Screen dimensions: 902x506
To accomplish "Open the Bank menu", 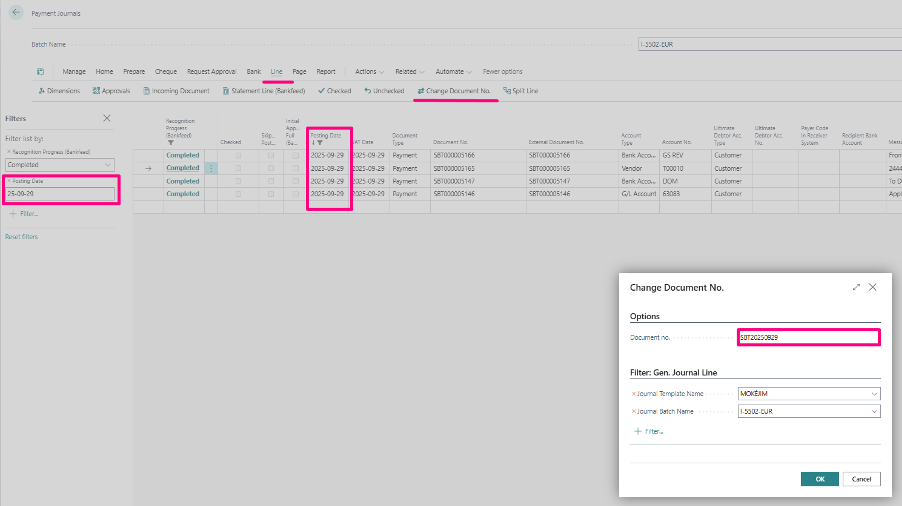I will 254,72.
